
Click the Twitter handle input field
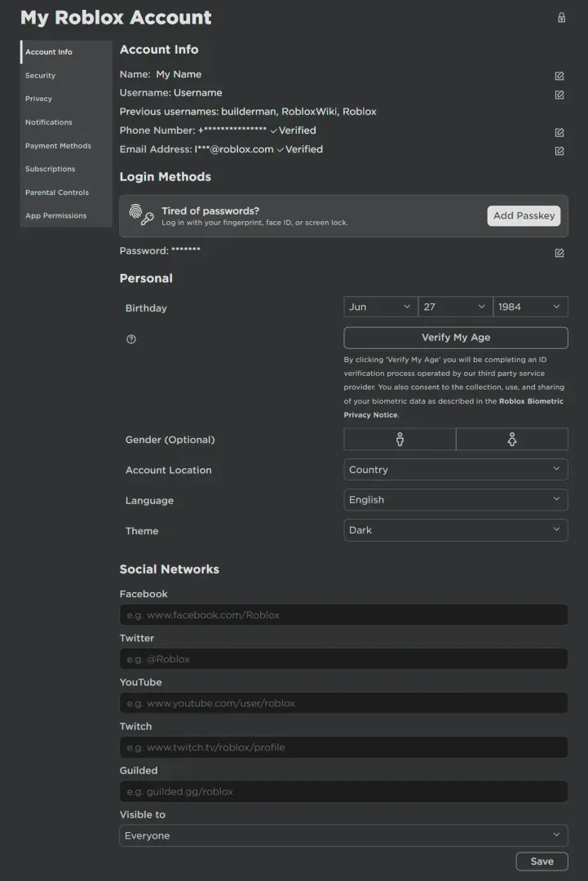coord(343,658)
